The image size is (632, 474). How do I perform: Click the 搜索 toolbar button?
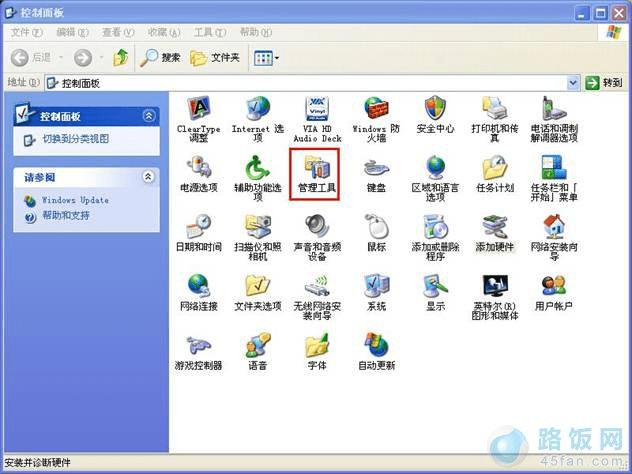[x=160, y=58]
